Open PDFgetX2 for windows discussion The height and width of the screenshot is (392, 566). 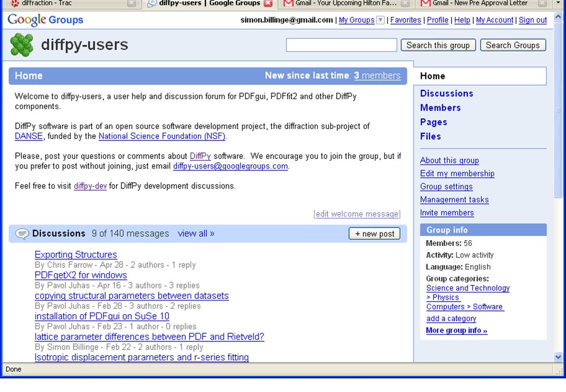(x=81, y=275)
